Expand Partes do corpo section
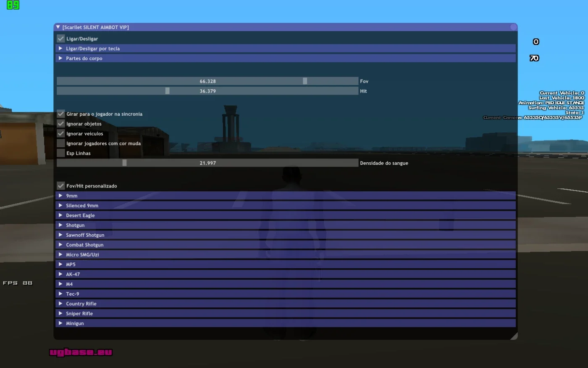The height and width of the screenshot is (368, 588). pos(286,58)
